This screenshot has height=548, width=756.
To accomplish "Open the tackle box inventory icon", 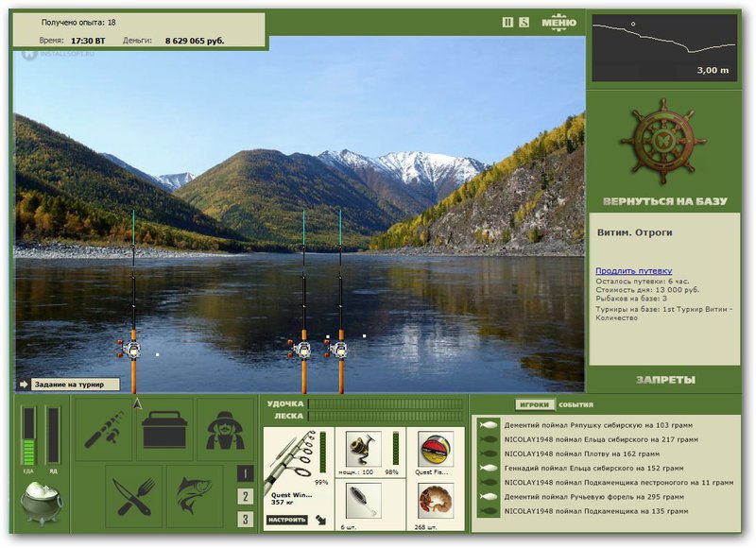I will coord(164,429).
